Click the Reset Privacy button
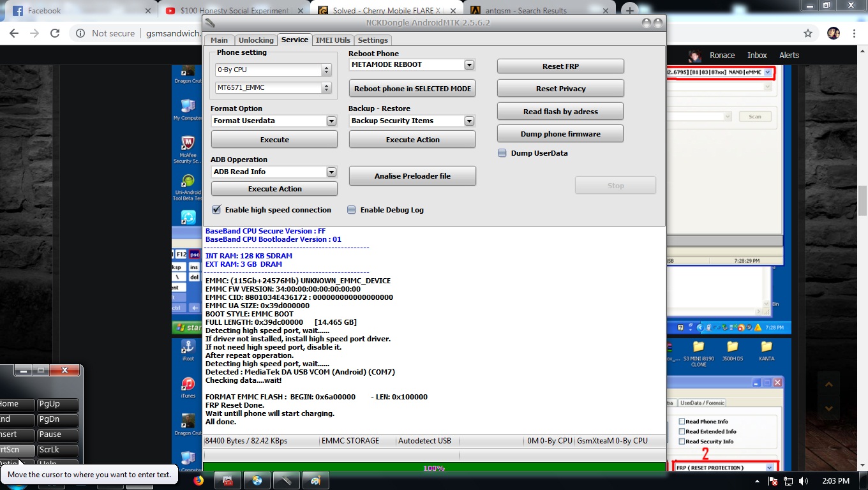Image resolution: width=868 pixels, height=490 pixels. [x=560, y=89]
